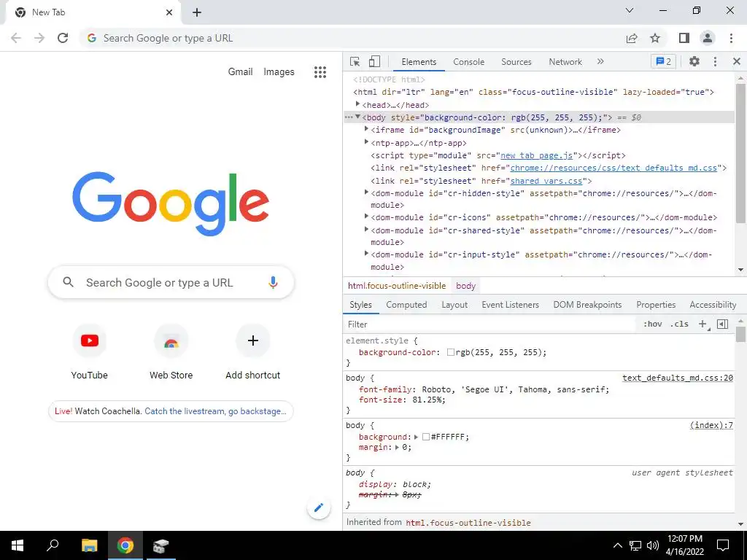Select body in the breadcrumb bar

[x=465, y=286]
